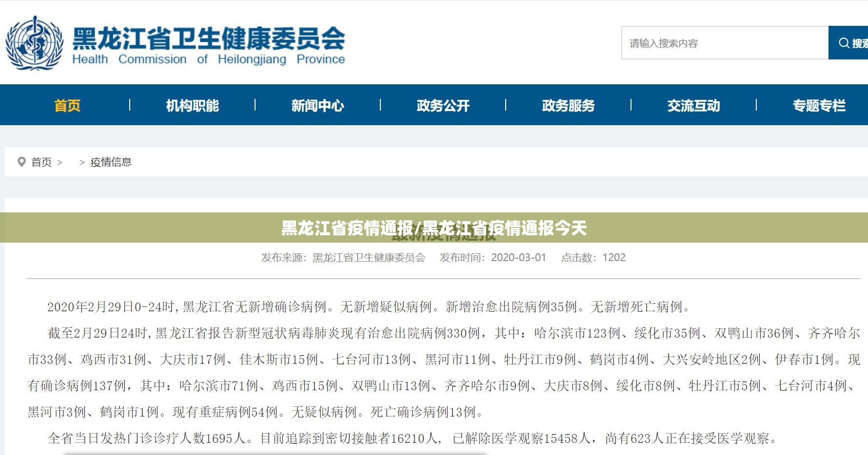Click the 黑龙江省疫情通报 overlay banner title
This screenshot has width=868, height=455.
(x=434, y=227)
